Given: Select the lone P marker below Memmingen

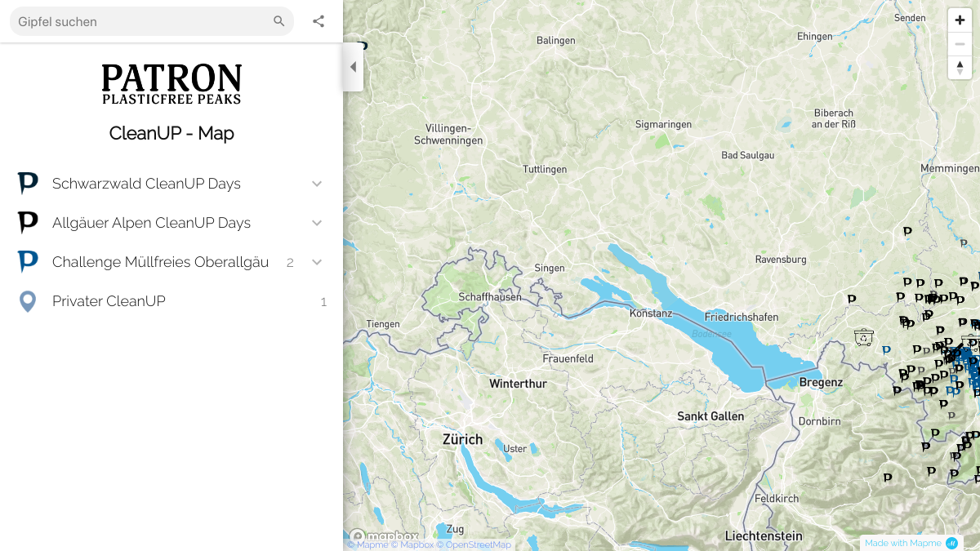Looking at the screenshot, I should click(907, 232).
